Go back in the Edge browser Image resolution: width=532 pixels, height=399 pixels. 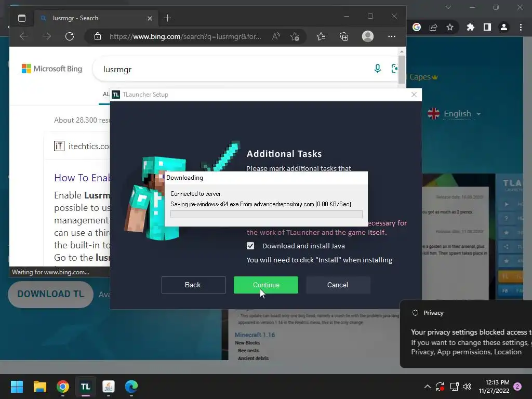(x=24, y=36)
